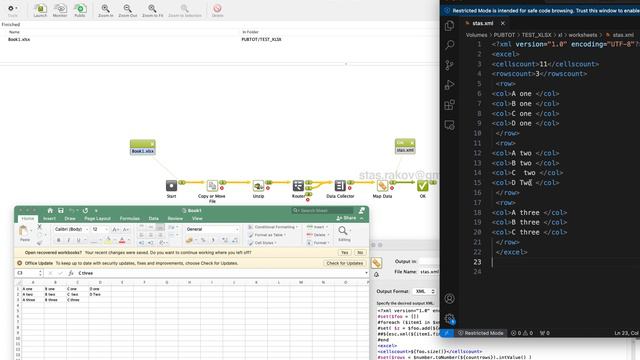Click the worksheets breadcrumb in VS Code

[x=582, y=35]
